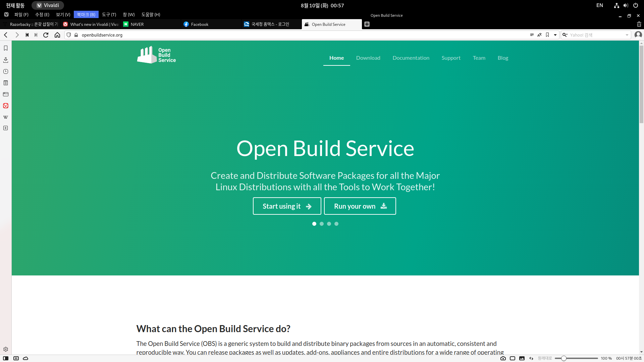This screenshot has height=362, width=644.
Task: Open the 수정 (E) menu
Action: click(42, 15)
